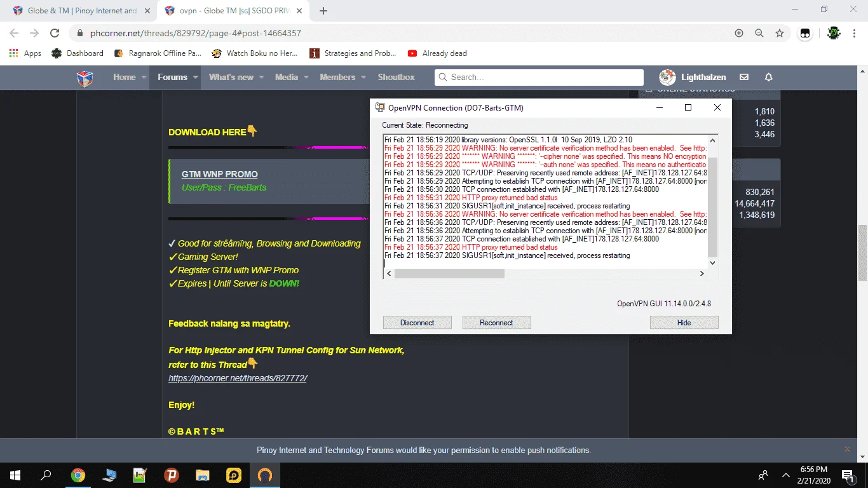868x488 pixels.
Task: Click the OpenVPN log scroll-right arrow
Action: (x=702, y=273)
